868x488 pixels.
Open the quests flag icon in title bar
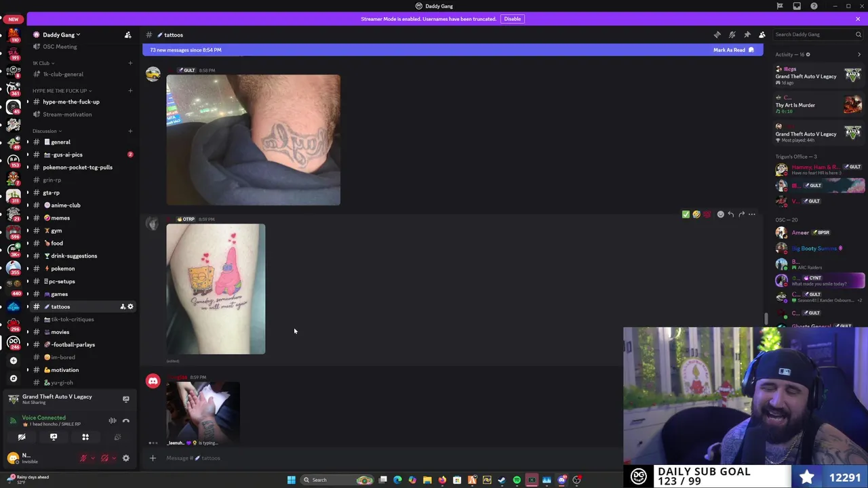point(780,6)
